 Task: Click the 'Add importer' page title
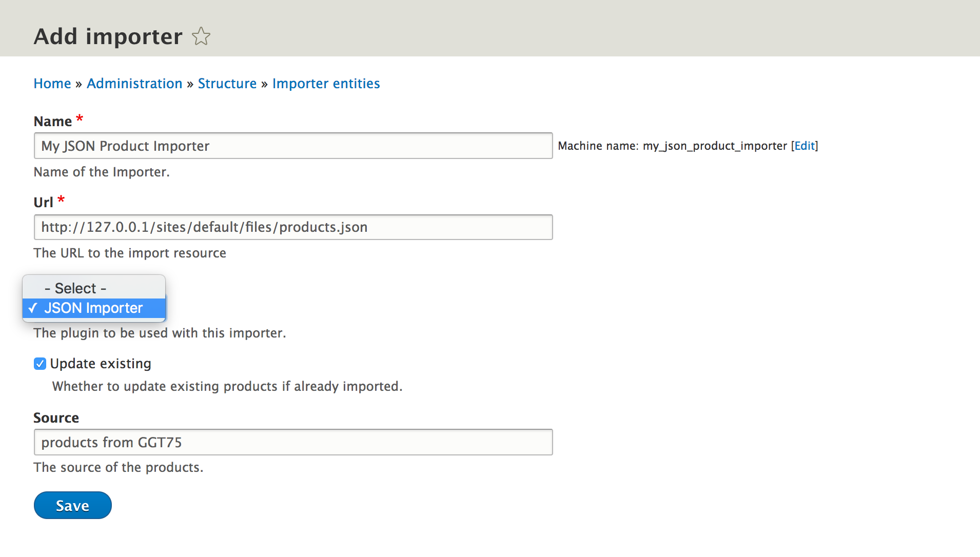click(x=108, y=36)
